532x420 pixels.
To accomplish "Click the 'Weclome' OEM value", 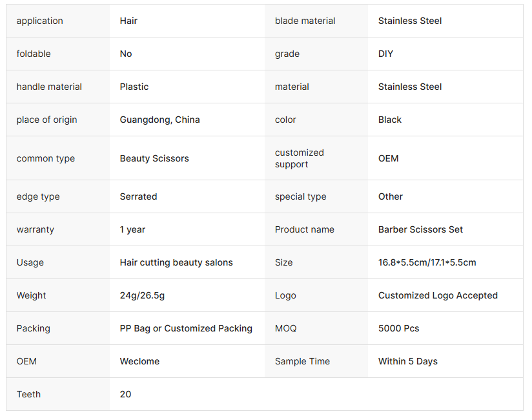I will 139,361.
